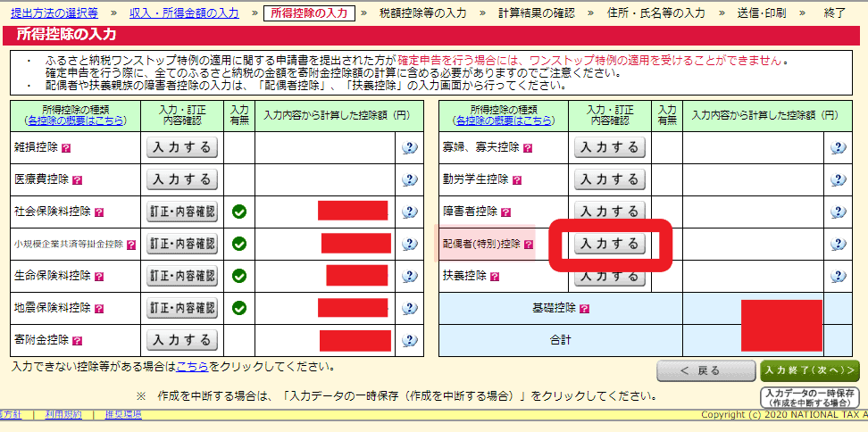
Task: Open help icon beside 地震保険料控除 label
Action: tap(99, 308)
